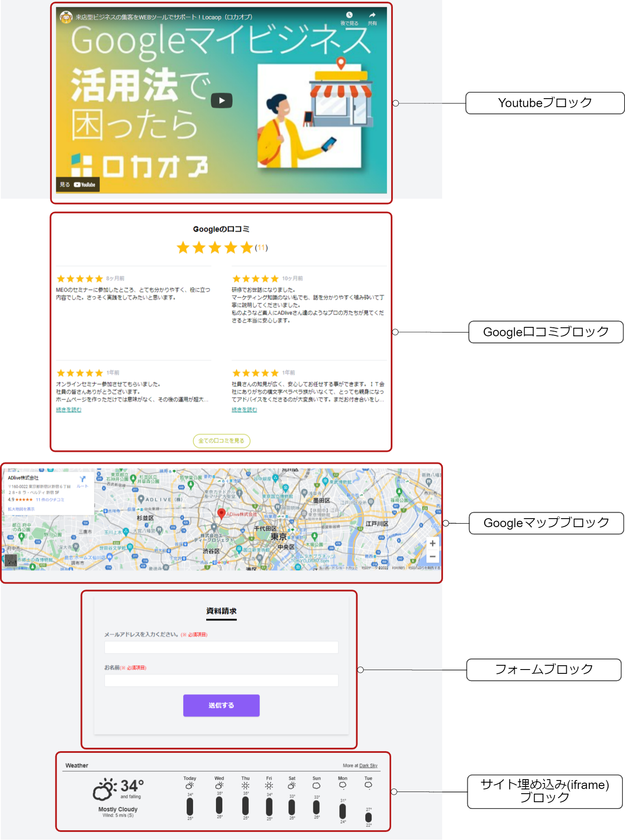The width and height of the screenshot is (625, 840).
Task: Click the Watch later clock icon
Action: (x=349, y=15)
